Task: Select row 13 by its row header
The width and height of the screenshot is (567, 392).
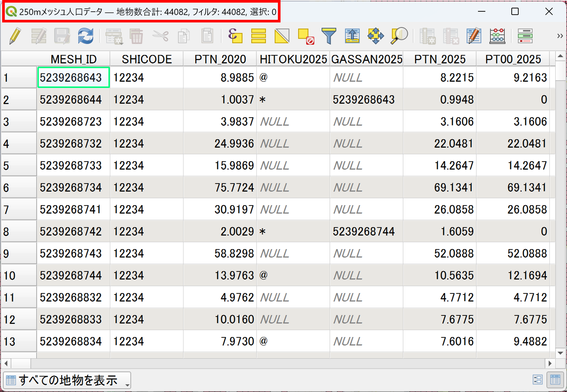Action: 19,341
